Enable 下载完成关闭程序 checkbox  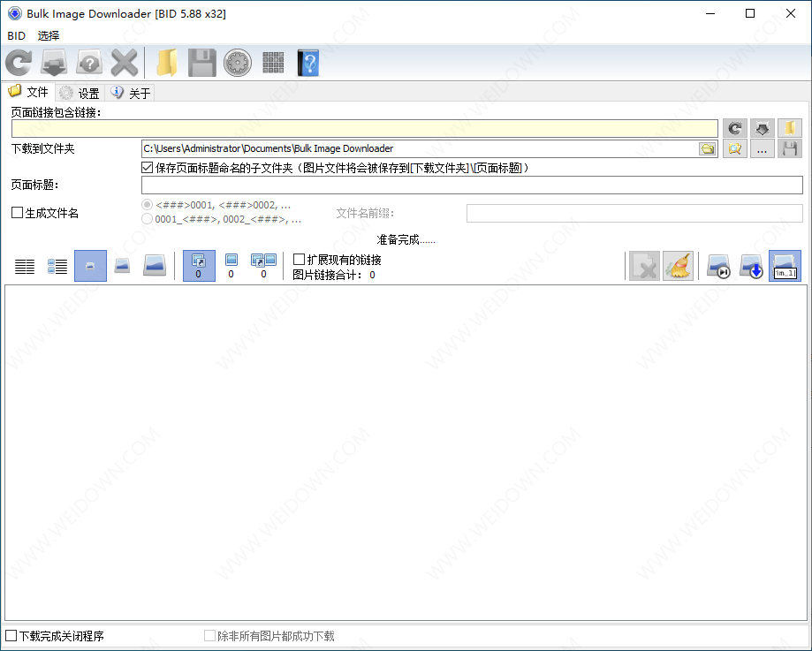pyautogui.click(x=11, y=635)
